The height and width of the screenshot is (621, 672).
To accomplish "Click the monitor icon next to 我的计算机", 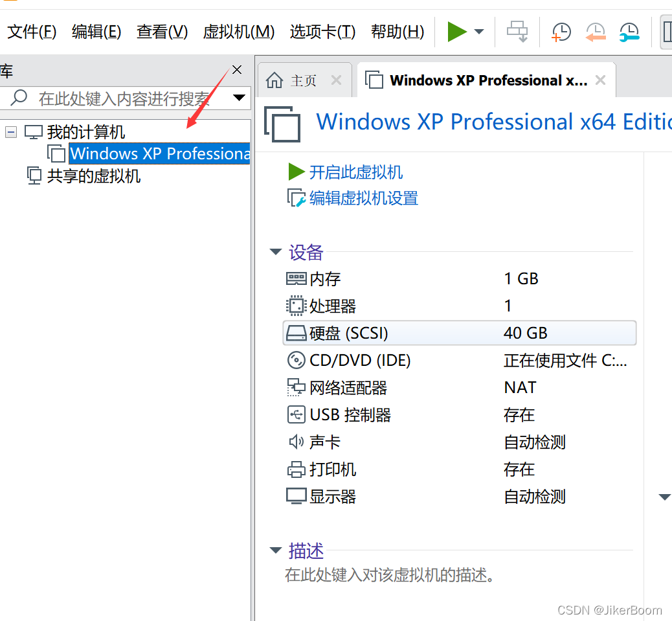I will (x=34, y=132).
